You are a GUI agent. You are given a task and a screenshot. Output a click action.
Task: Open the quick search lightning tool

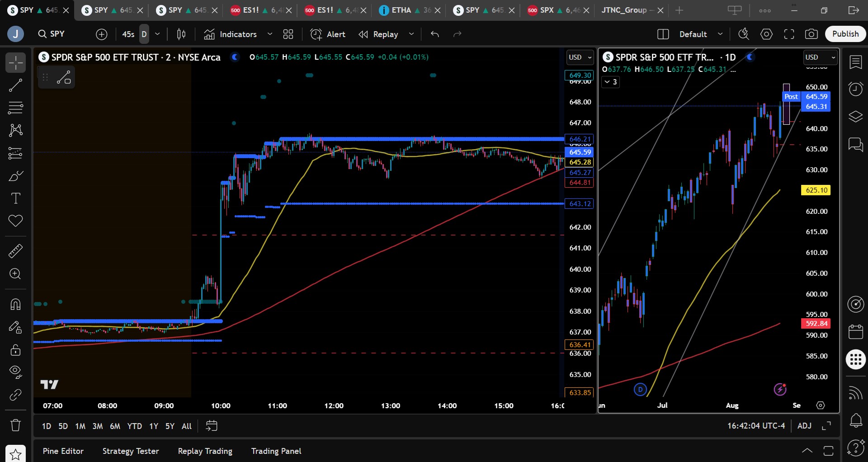coord(744,34)
